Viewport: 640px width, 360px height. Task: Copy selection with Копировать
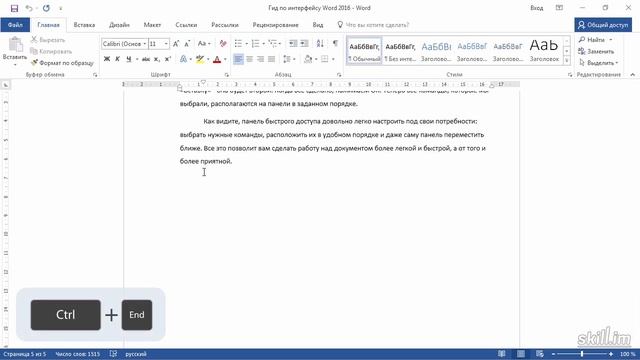pos(51,51)
